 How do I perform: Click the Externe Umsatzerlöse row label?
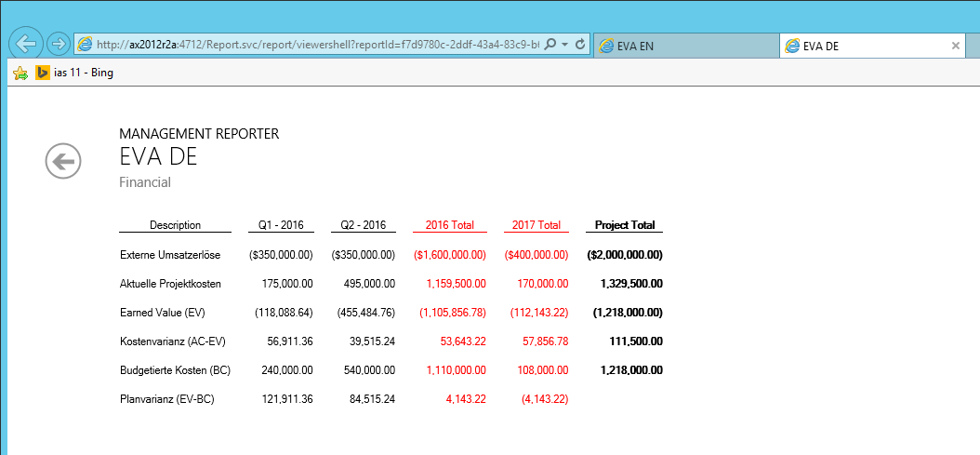[x=170, y=254]
